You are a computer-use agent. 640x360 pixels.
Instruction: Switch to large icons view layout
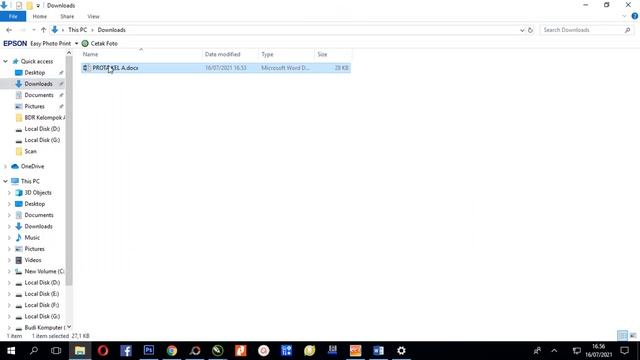point(633,336)
